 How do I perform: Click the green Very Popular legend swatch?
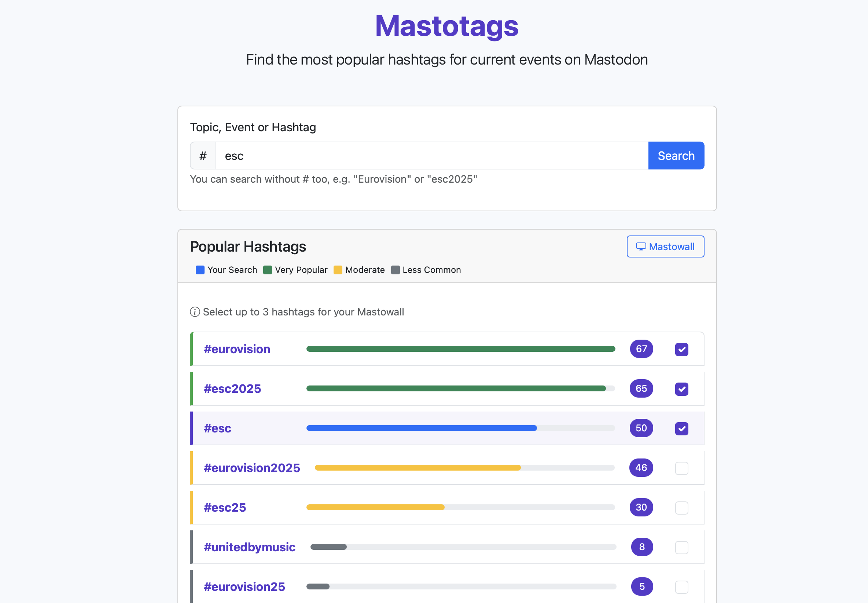click(x=267, y=270)
